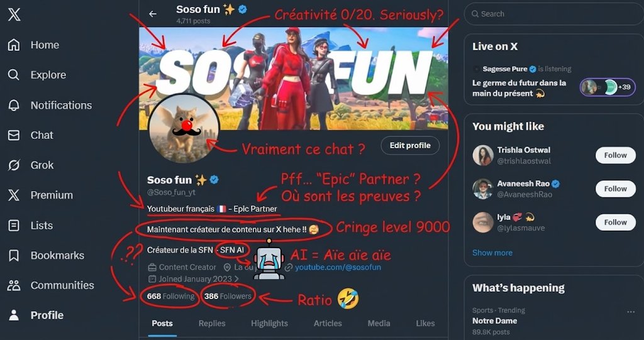
Task: Click the Search input field
Action: 553,13
